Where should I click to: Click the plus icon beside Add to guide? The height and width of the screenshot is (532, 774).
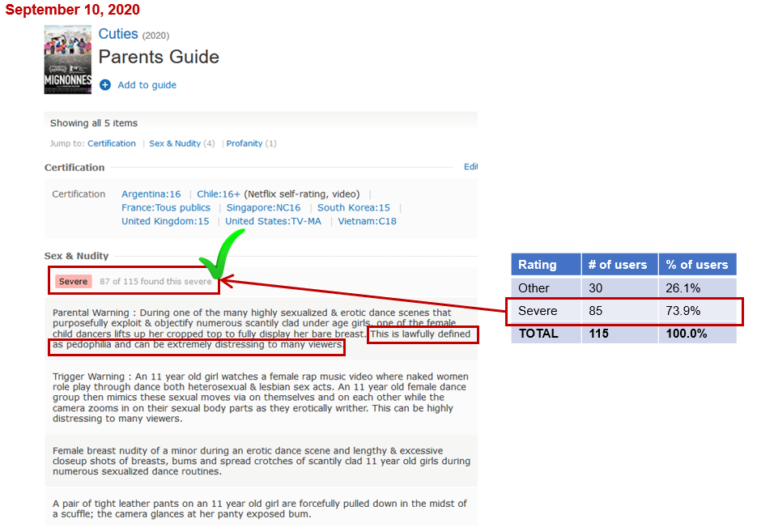coord(104,85)
